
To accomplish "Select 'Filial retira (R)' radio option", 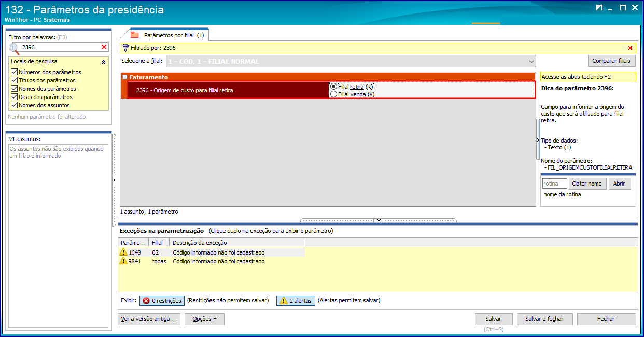I will (333, 87).
